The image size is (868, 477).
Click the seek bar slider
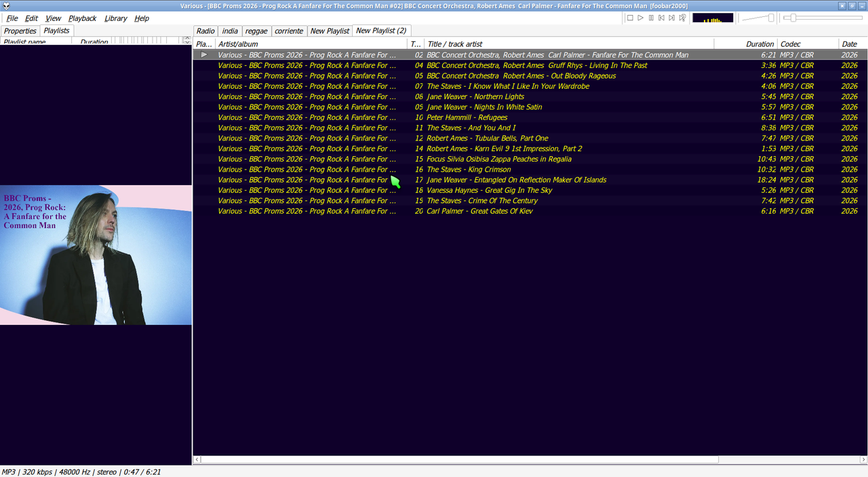click(x=824, y=18)
